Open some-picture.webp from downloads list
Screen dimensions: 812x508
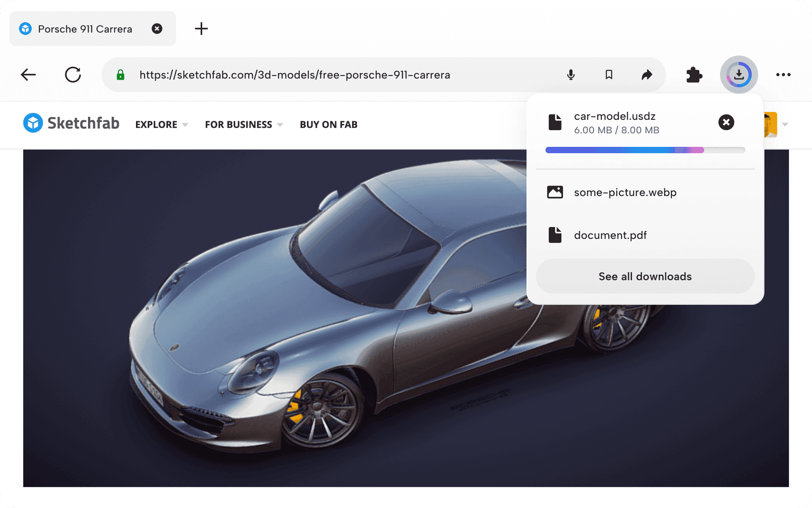625,192
